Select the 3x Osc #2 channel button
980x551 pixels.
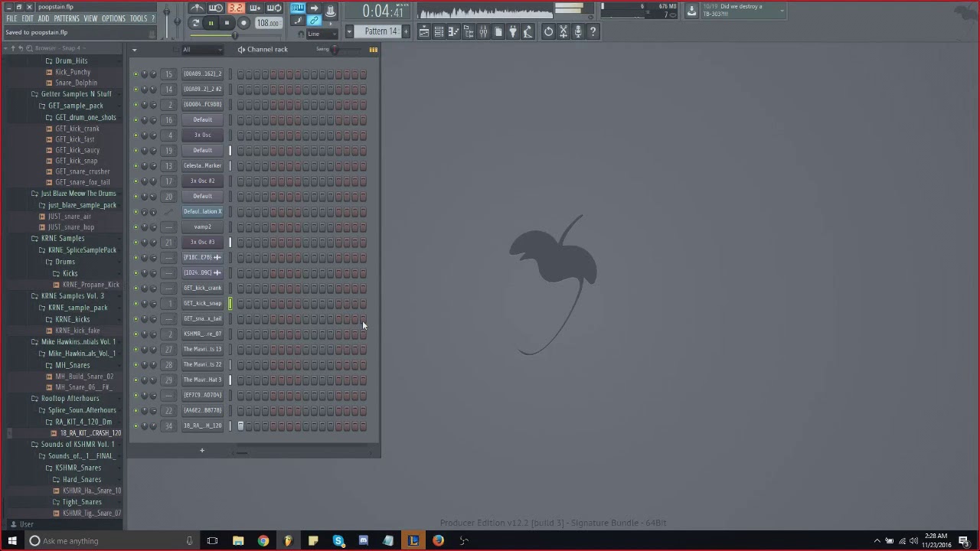(203, 181)
